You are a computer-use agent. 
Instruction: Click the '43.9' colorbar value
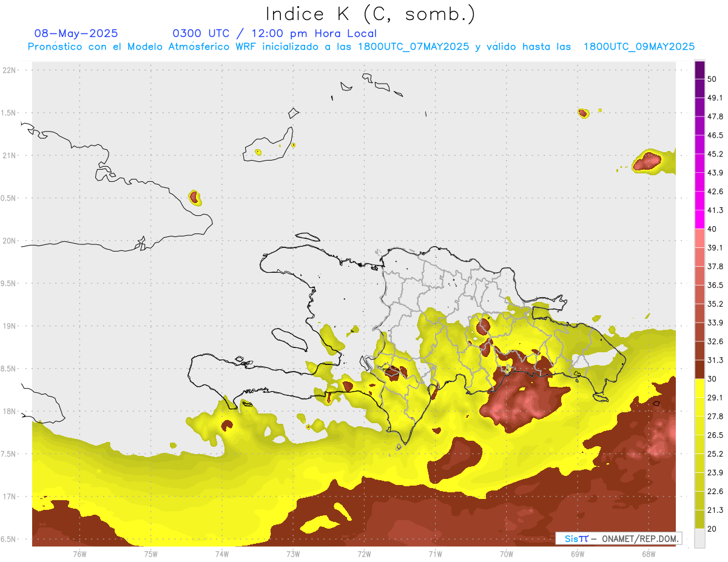point(715,173)
